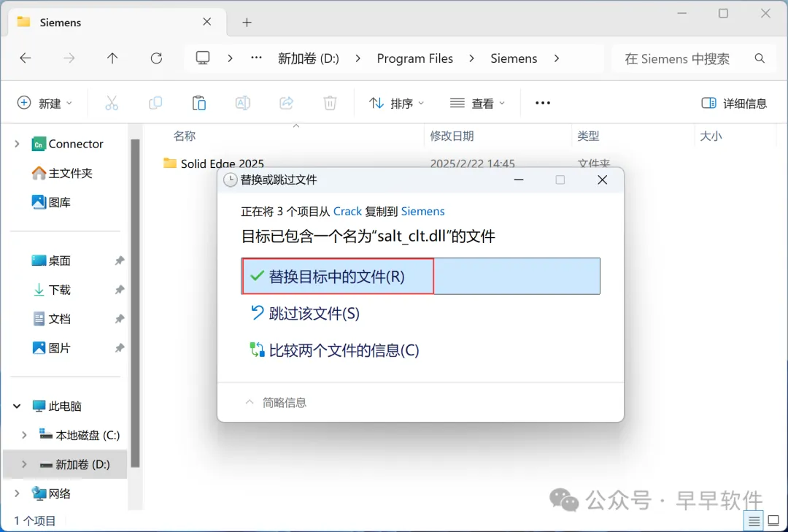Expand the 网络 tree node
The height and width of the screenshot is (532, 788).
[x=17, y=493]
